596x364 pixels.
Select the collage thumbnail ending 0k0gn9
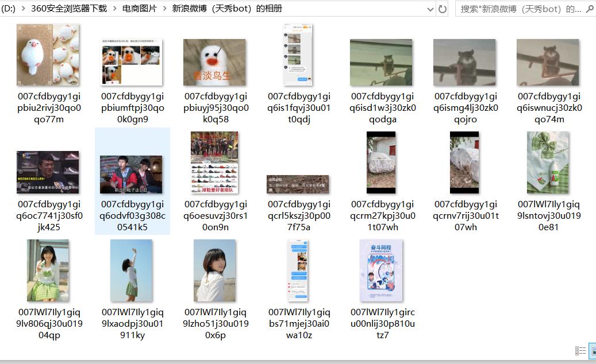[x=132, y=62]
